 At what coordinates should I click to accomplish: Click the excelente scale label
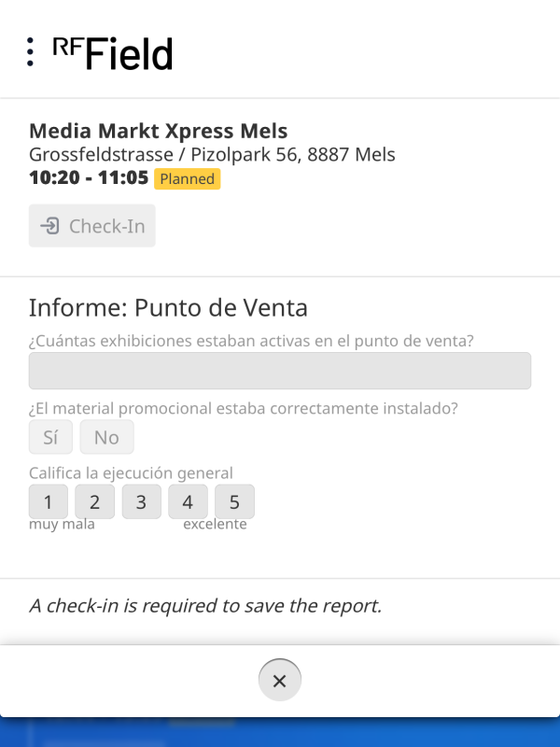pyautogui.click(x=215, y=524)
